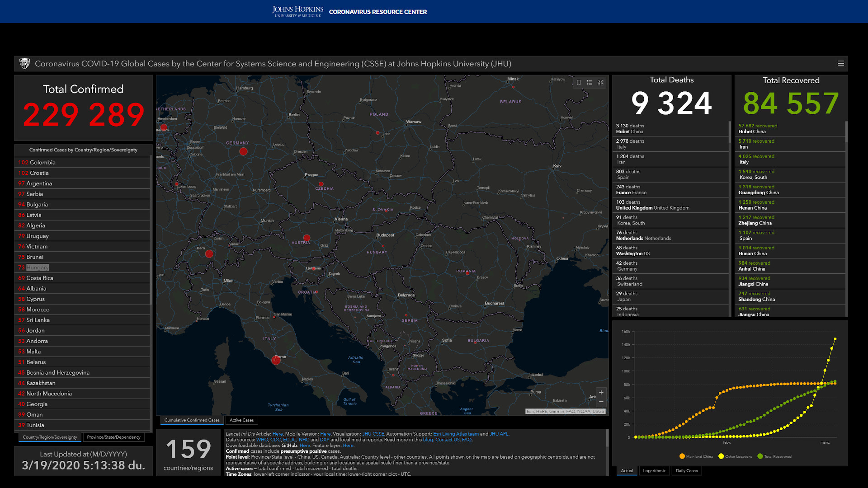The image size is (868, 488).
Task: Select the red case marker over Germany
Action: tap(243, 151)
